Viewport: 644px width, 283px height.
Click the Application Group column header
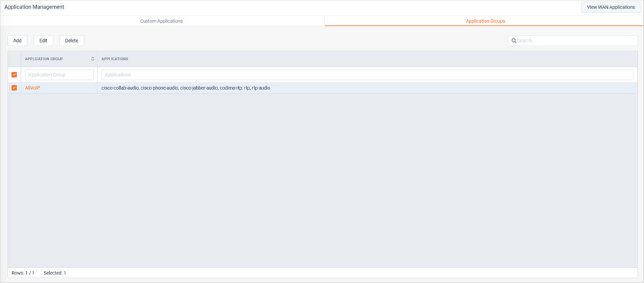pos(44,59)
